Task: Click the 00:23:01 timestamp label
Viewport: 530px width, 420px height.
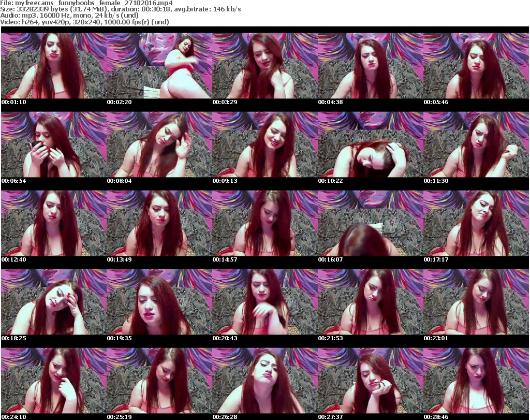Action: (436, 338)
